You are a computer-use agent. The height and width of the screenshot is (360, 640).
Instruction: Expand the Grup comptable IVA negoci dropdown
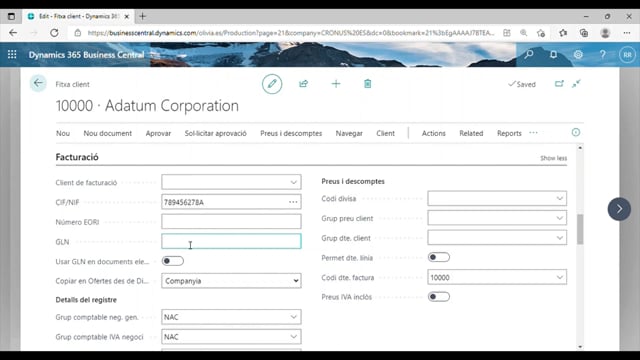click(293, 337)
